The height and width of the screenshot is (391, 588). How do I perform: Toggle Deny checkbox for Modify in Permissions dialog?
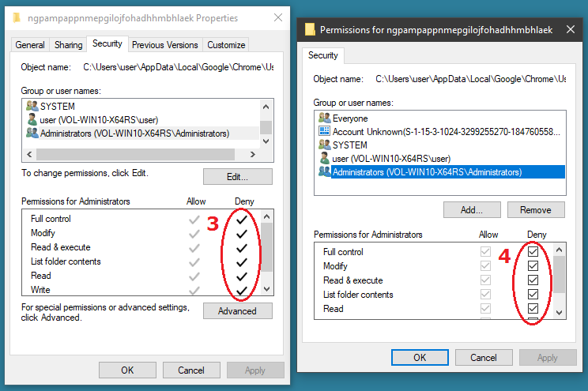533,265
